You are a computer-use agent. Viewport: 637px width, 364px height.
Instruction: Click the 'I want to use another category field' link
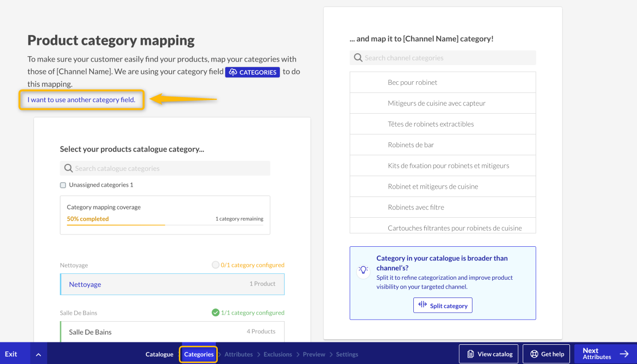(x=81, y=99)
